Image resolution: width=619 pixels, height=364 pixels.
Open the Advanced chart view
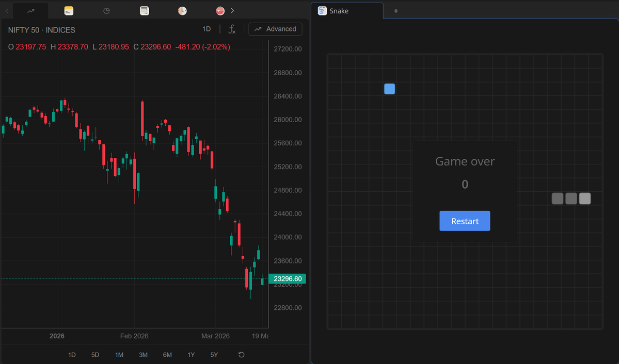coord(276,29)
